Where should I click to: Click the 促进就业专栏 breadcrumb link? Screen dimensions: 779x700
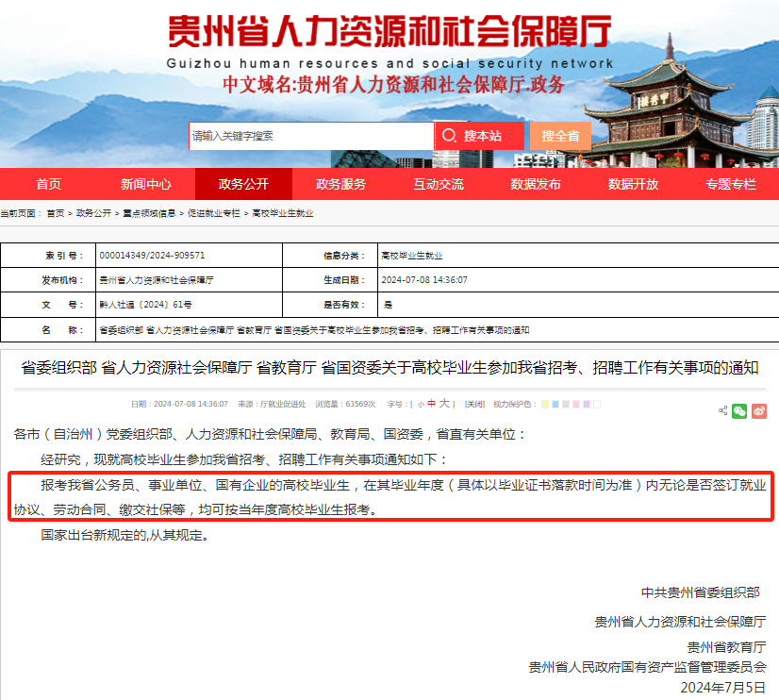coord(214,213)
